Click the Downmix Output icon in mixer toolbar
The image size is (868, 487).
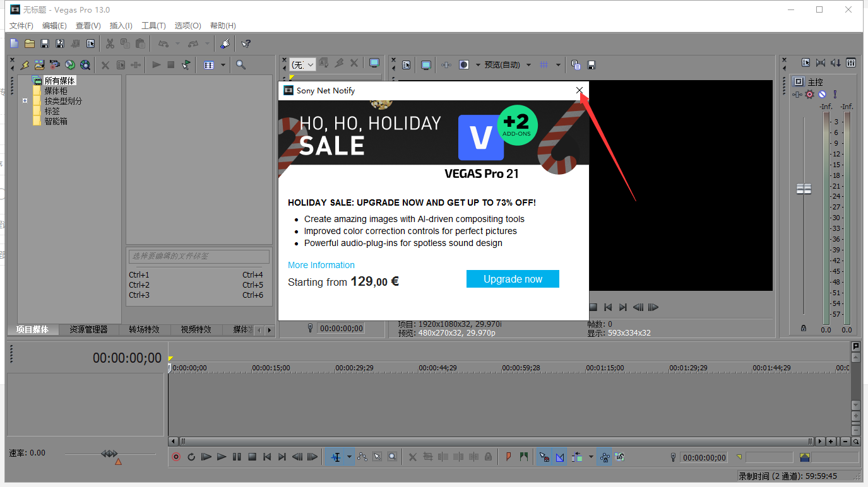(x=821, y=62)
